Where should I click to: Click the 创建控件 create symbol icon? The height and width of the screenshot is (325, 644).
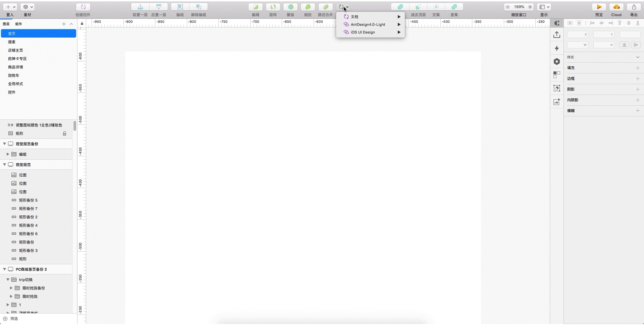tap(83, 7)
